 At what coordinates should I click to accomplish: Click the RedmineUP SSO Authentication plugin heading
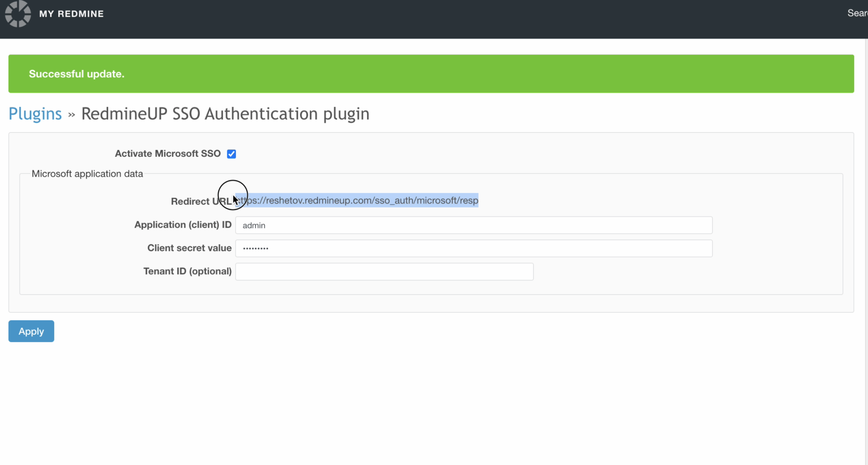point(225,114)
